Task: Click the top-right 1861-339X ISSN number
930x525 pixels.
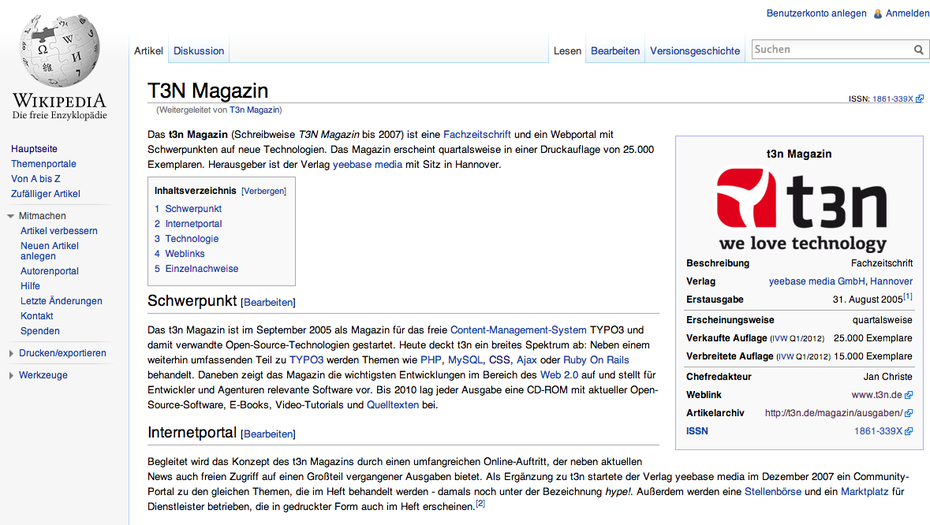Action: point(893,99)
